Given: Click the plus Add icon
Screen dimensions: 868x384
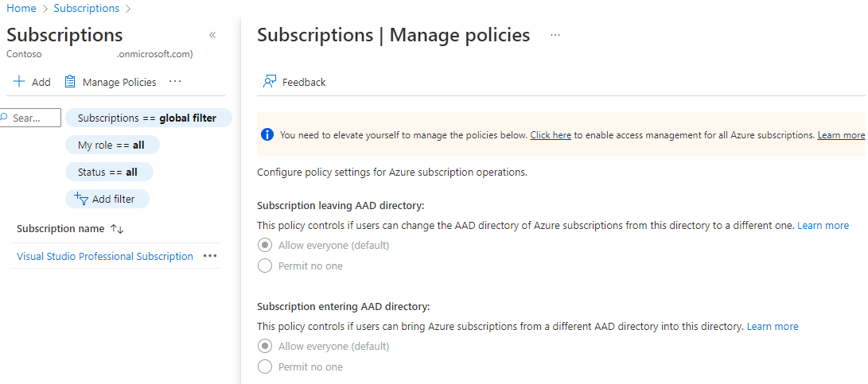Looking at the screenshot, I should [x=19, y=82].
